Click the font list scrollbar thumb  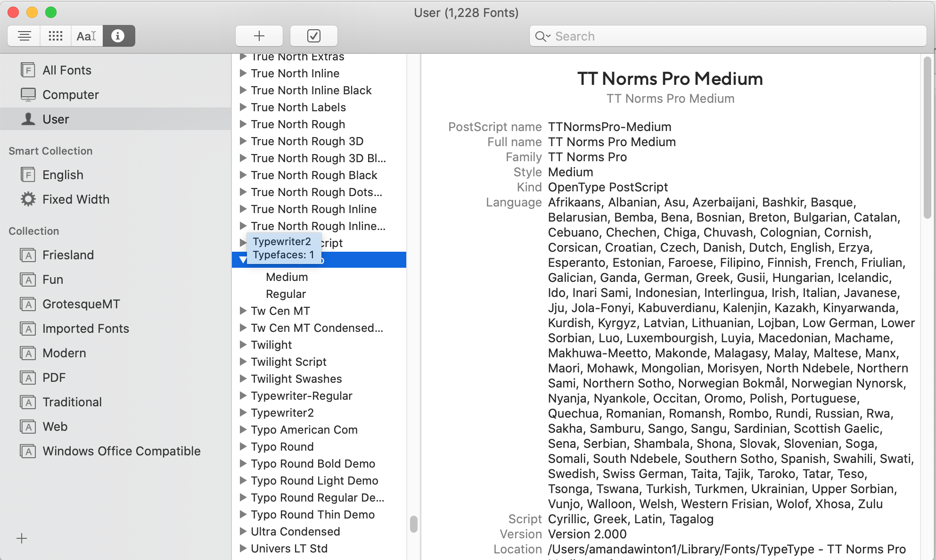pyautogui.click(x=414, y=524)
